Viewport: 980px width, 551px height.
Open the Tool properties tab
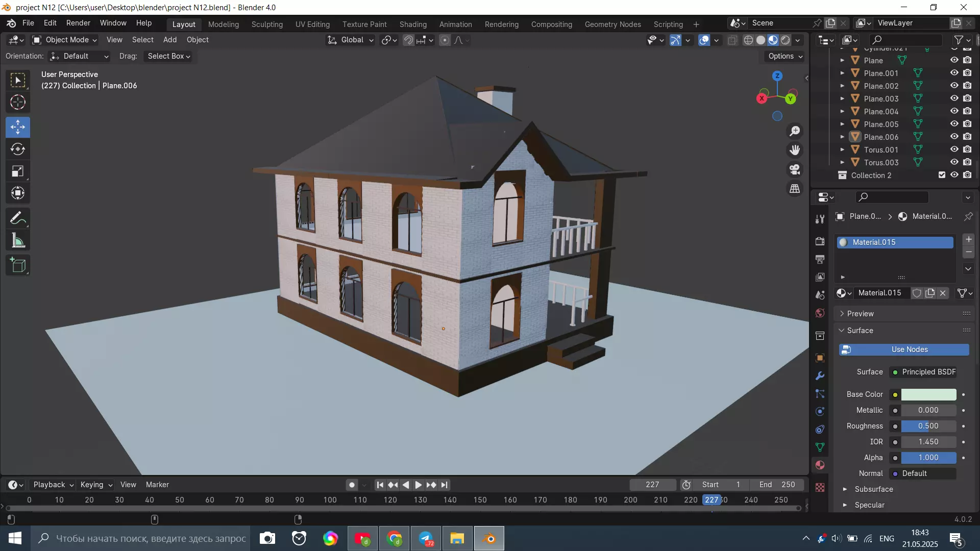820,219
